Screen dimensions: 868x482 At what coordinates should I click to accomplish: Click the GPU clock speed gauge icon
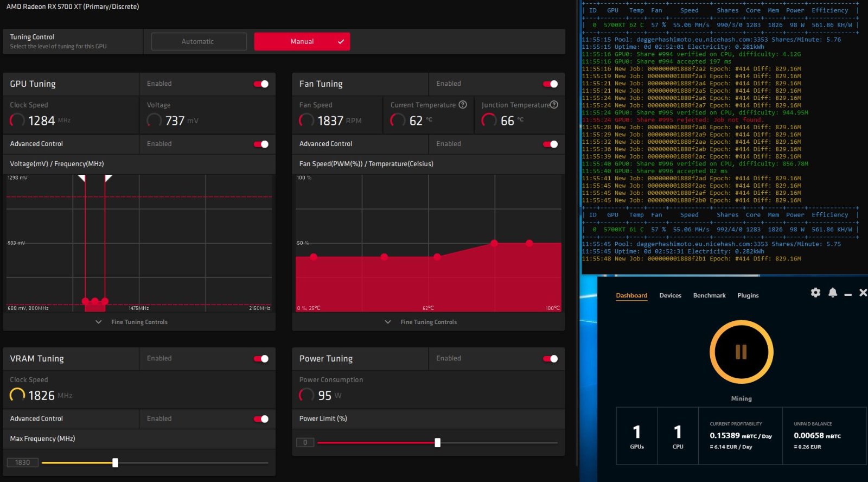click(17, 120)
